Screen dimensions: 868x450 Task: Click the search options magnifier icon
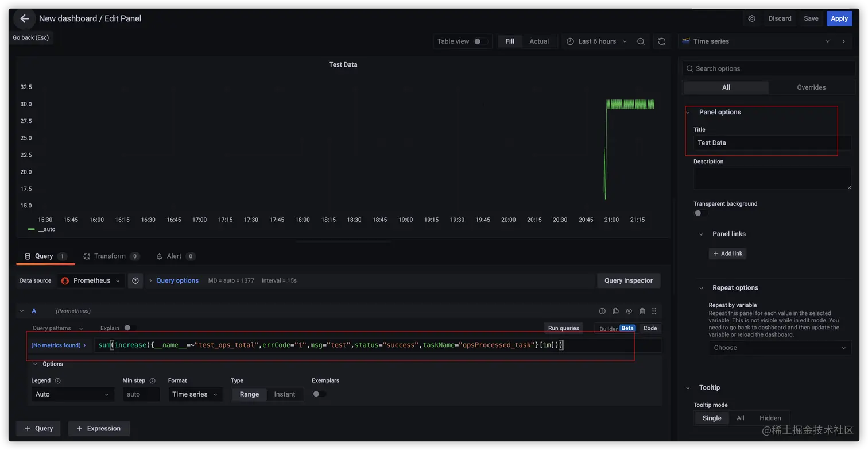(x=689, y=68)
